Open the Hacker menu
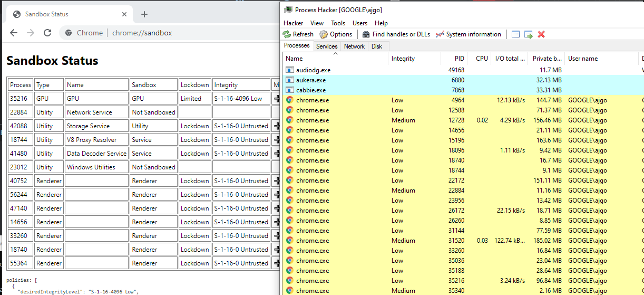Image resolution: width=644 pixels, height=295 pixels. 293,23
